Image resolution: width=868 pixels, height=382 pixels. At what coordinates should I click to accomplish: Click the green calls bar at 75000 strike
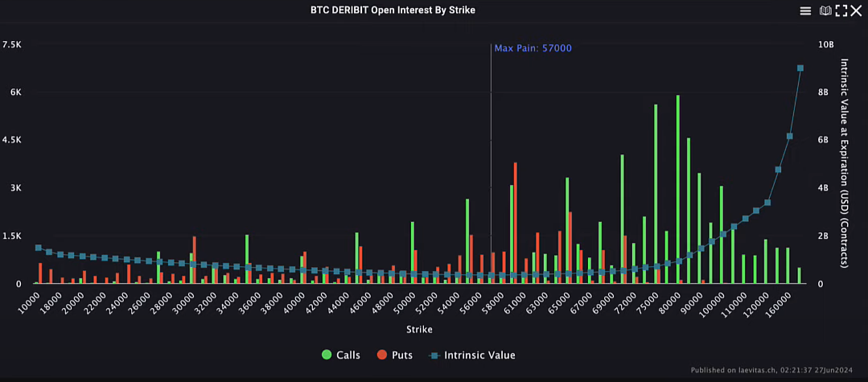click(656, 193)
